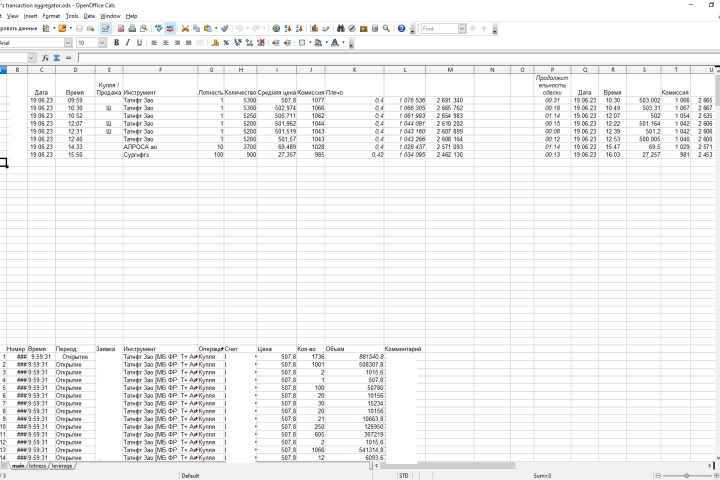
Task: Show Draw Functions
Action: (326, 28)
